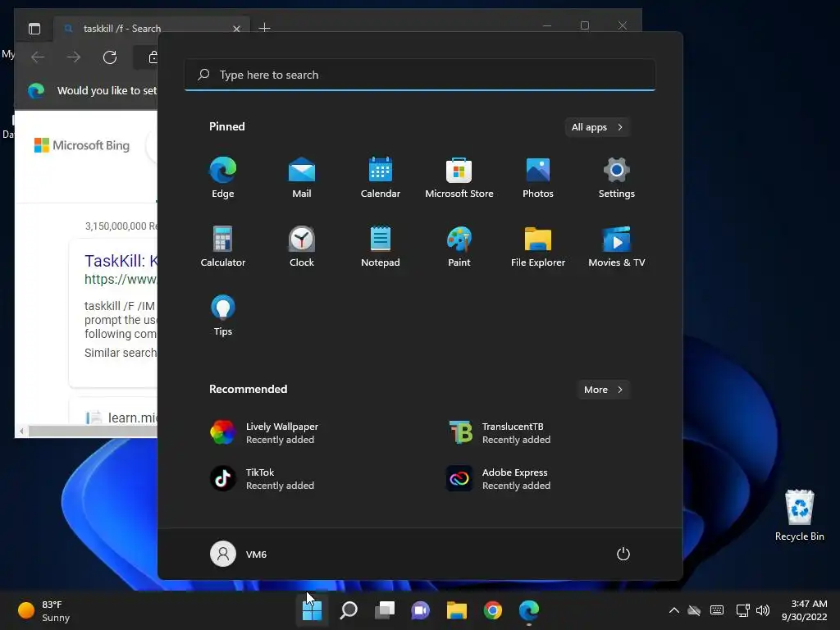Open File Explorer on the taskbar

[456, 610]
